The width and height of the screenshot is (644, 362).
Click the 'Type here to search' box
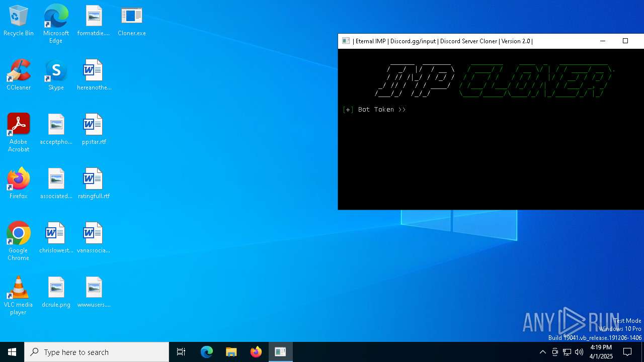point(97,352)
